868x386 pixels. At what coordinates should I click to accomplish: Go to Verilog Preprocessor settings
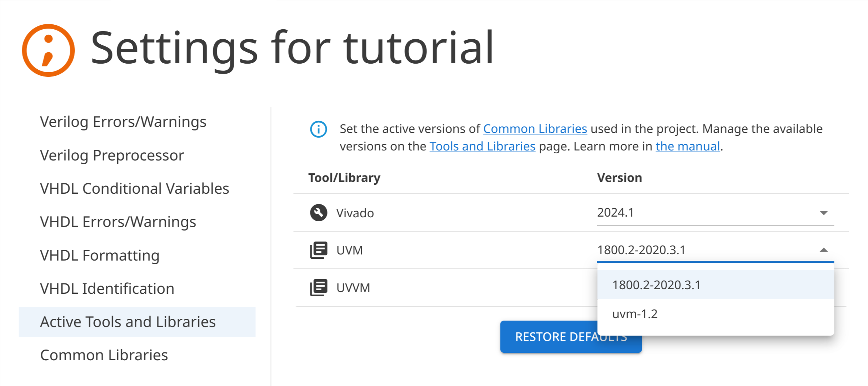112,155
